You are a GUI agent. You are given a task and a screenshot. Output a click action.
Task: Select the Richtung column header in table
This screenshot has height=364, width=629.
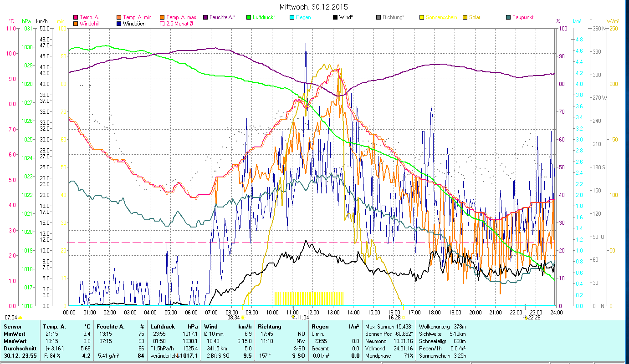point(270,327)
